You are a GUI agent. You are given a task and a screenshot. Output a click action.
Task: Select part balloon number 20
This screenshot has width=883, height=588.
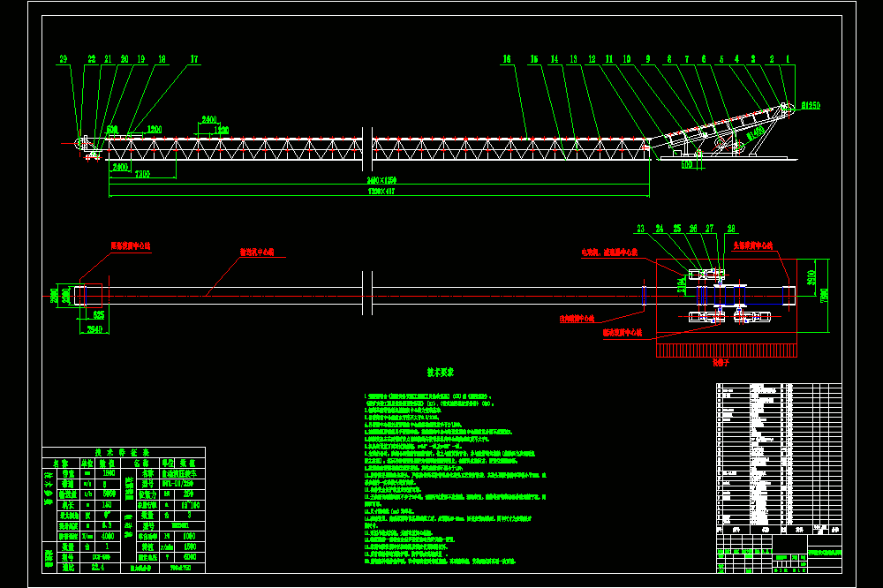(x=125, y=59)
